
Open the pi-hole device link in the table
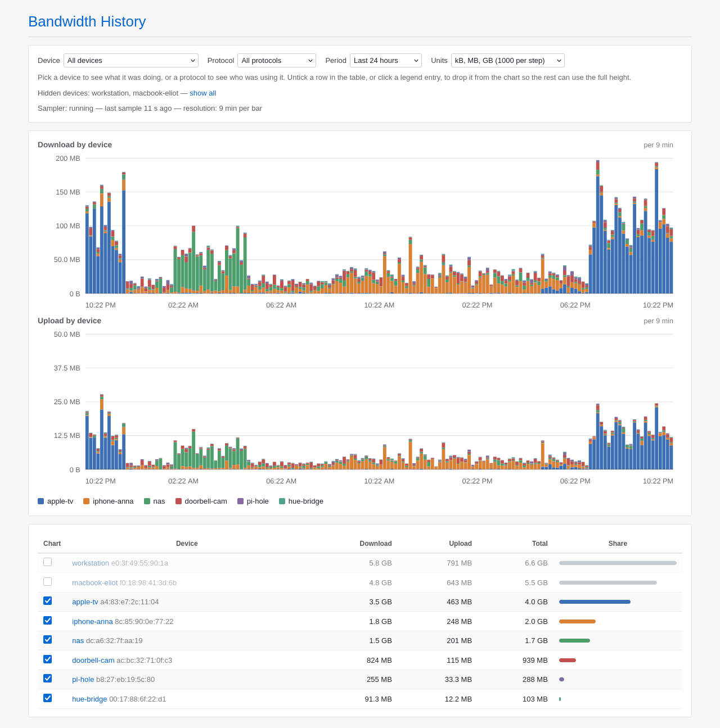[83, 680]
